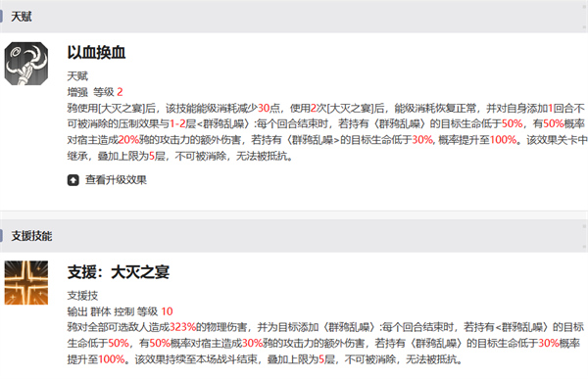Click the 支援：大灭之宴 support skill icon
588x379 pixels.
(26, 283)
